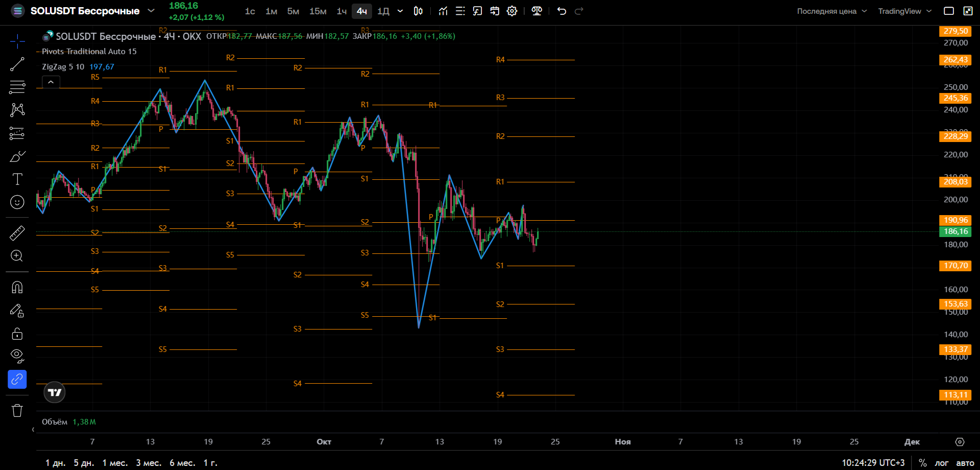Select the Pivots Traditional Auto 15 legend
This screenshot has height=470, width=980.
89,52
